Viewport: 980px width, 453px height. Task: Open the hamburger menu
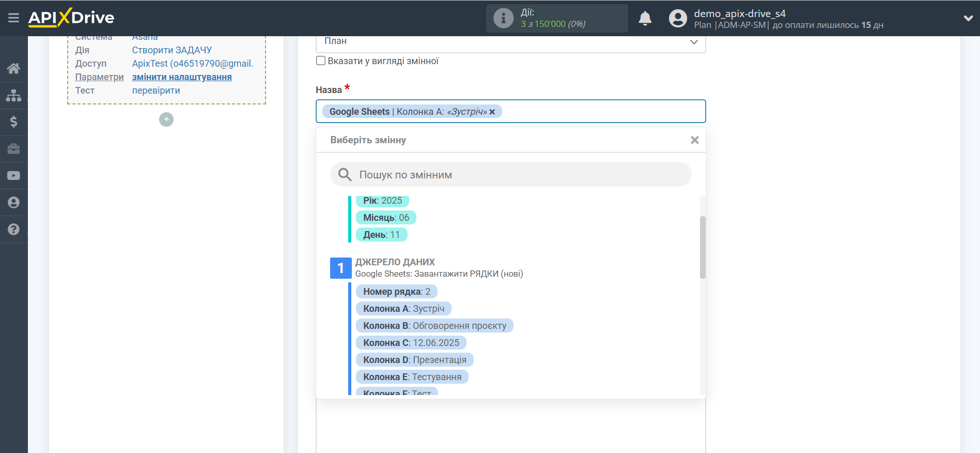(14, 18)
